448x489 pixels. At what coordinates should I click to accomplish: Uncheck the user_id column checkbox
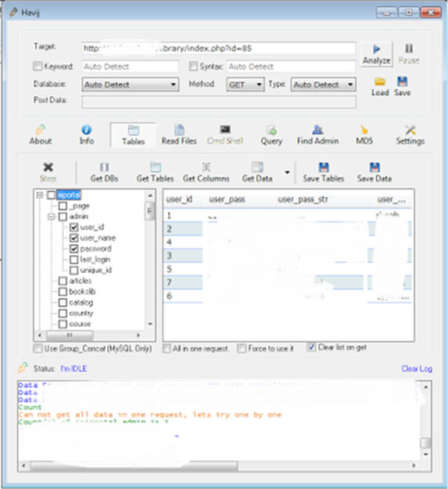73,227
